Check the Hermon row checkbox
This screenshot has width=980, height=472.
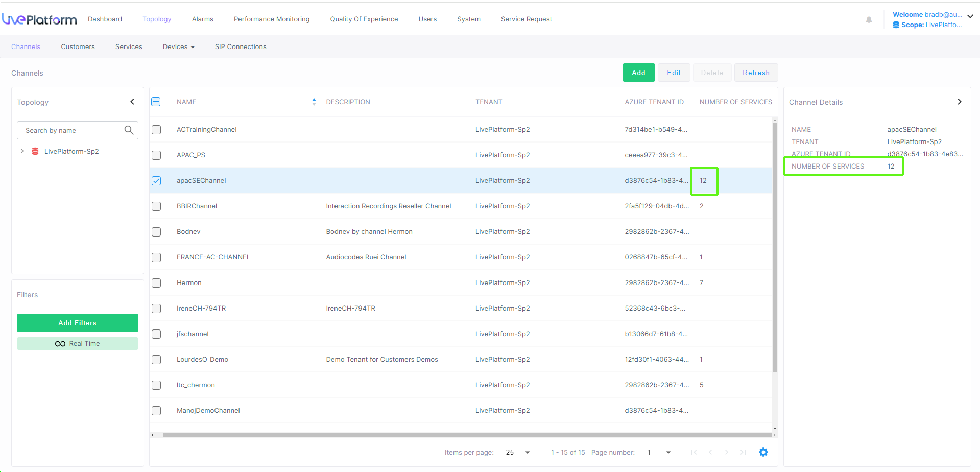(x=156, y=283)
